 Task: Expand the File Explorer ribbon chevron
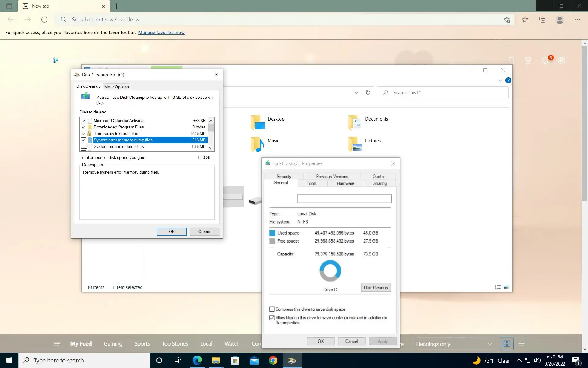pyautogui.click(x=500, y=80)
